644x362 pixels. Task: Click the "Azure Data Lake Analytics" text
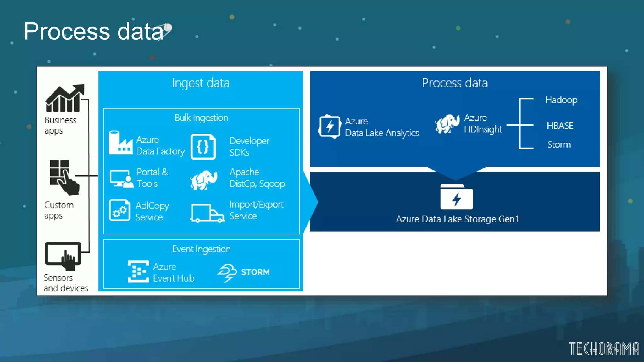click(x=382, y=127)
